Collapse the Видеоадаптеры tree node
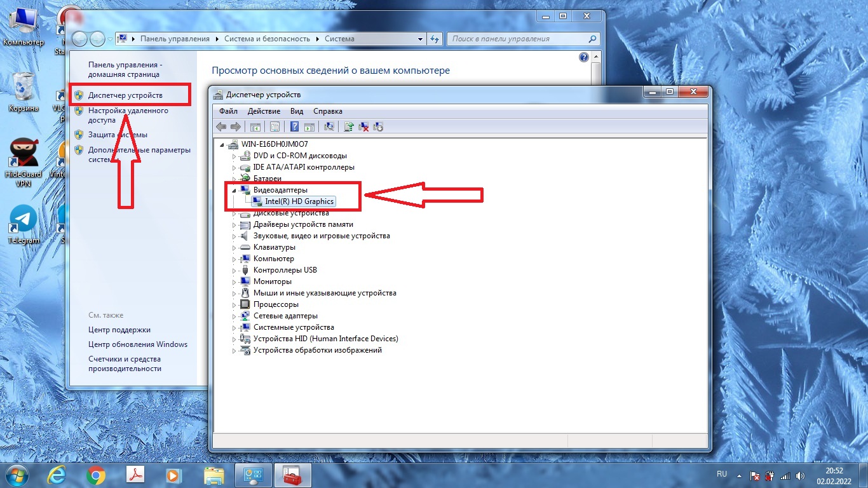 click(x=234, y=190)
